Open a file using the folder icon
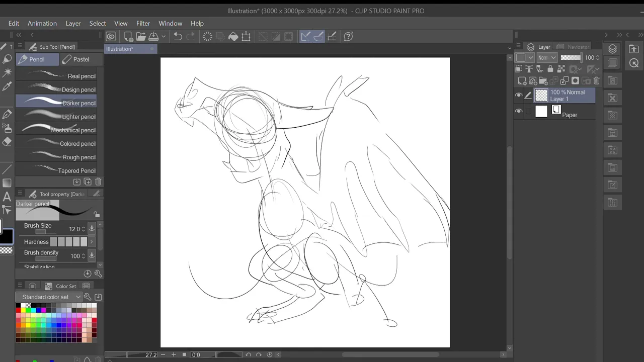644x362 pixels. pyautogui.click(x=141, y=36)
